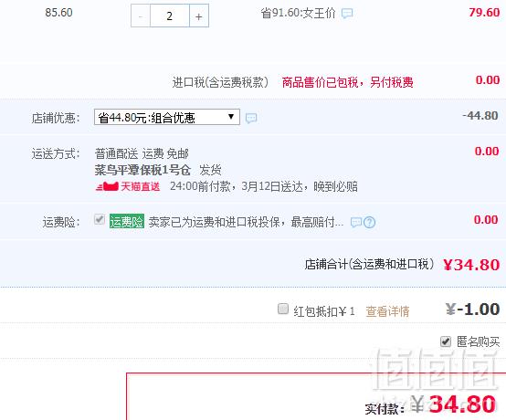Click the question mark help icon for 运费险
Viewport: 506px width, 420px height.
(x=370, y=222)
